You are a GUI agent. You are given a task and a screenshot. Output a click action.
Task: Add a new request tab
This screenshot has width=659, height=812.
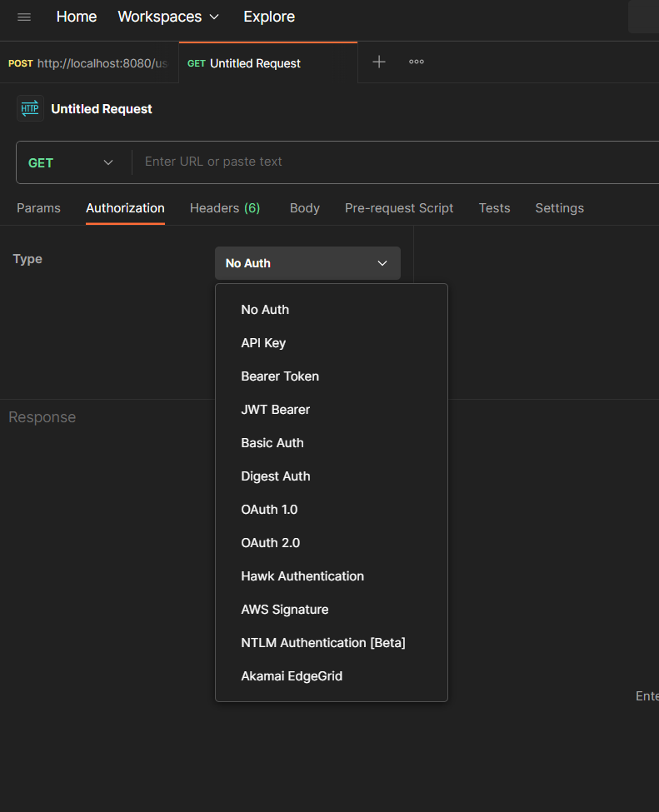click(379, 62)
